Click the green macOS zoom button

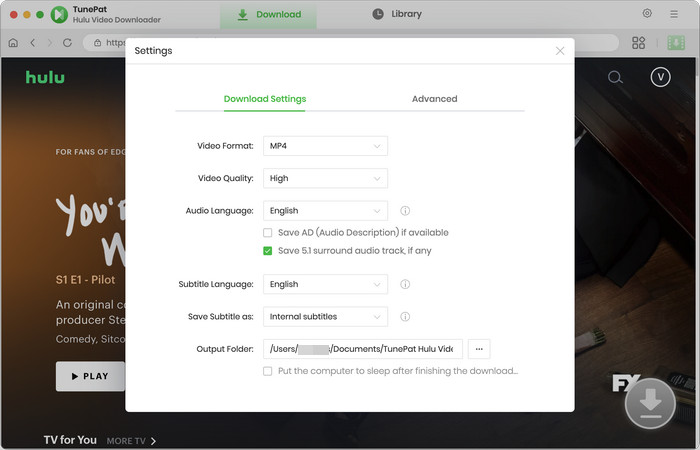(x=40, y=14)
